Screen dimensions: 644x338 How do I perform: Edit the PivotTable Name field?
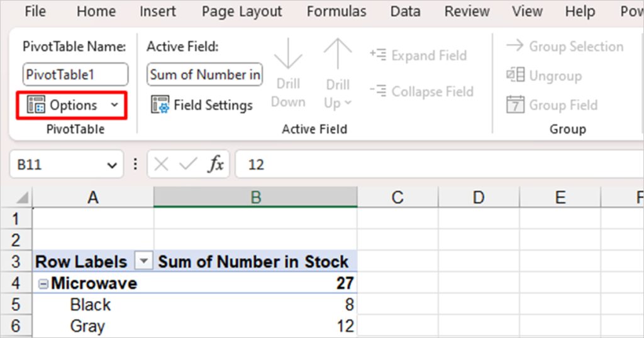[75, 74]
